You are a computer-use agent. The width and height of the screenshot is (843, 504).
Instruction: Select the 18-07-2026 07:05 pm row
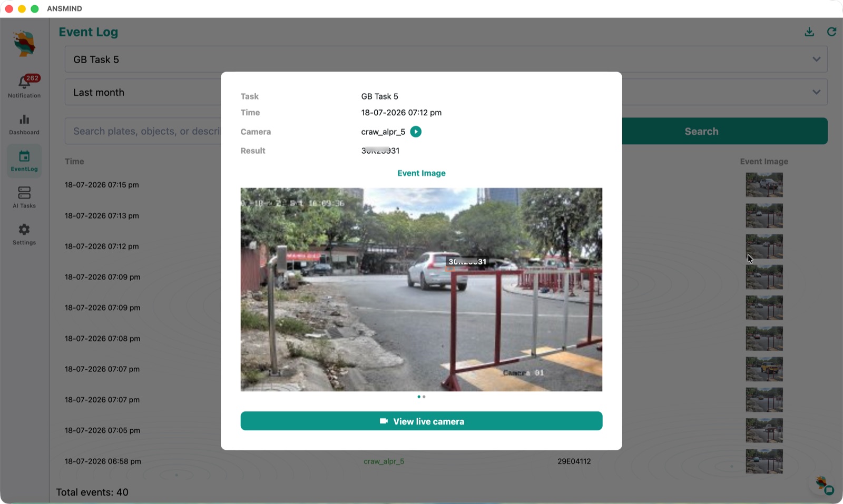tap(102, 430)
